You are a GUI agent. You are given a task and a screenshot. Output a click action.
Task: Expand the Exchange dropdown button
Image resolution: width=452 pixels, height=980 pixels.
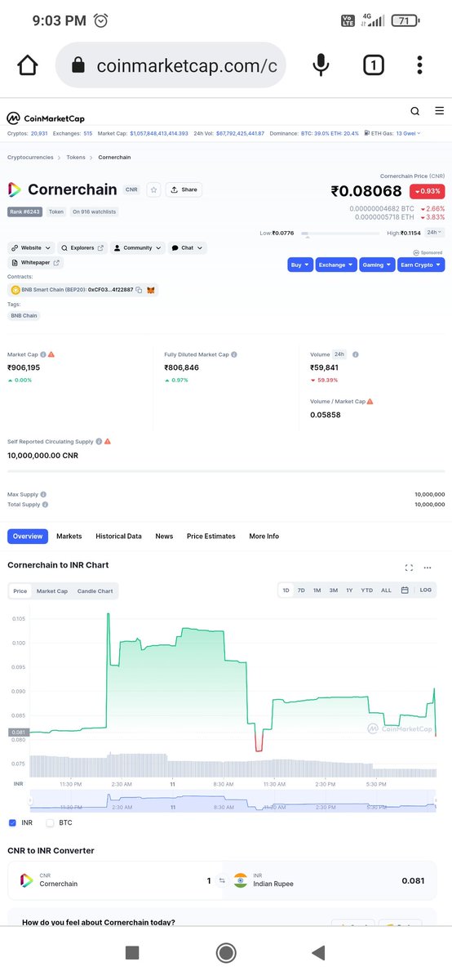(336, 265)
